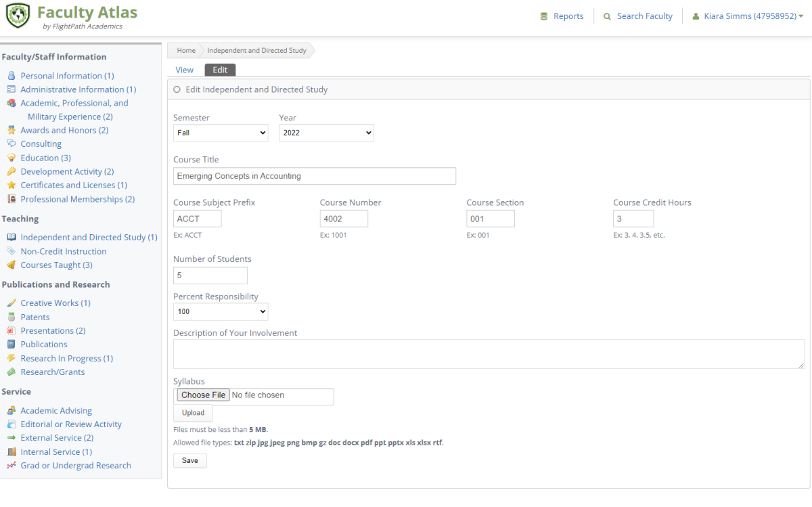
Task: Open the External Service (2) link
Action: click(x=57, y=438)
